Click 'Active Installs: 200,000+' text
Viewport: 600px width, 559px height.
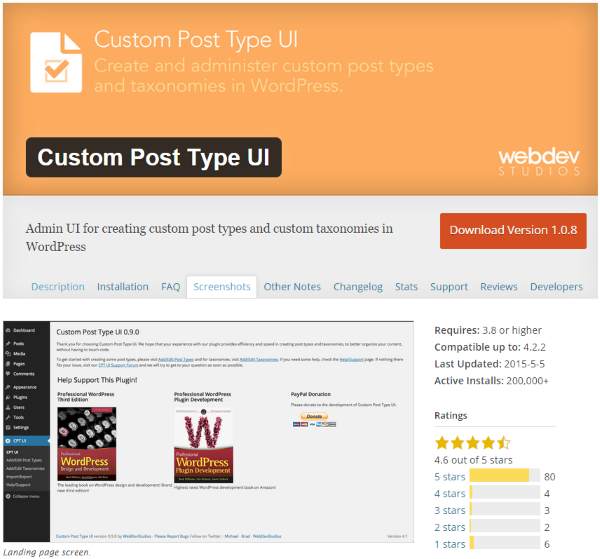tap(491, 381)
